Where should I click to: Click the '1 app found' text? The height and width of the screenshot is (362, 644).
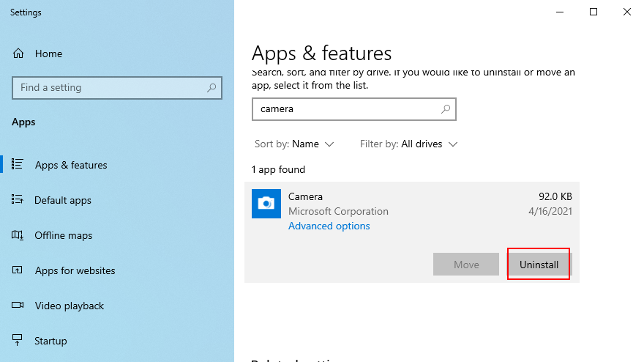278,169
